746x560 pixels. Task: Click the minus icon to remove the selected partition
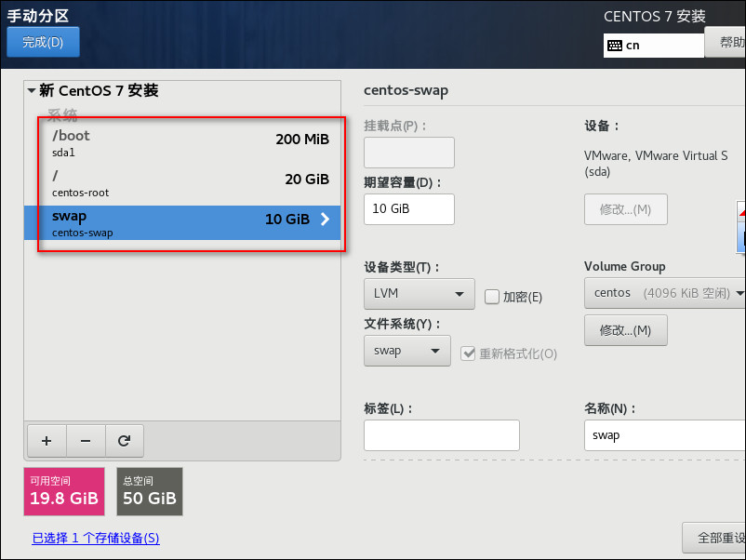point(86,441)
